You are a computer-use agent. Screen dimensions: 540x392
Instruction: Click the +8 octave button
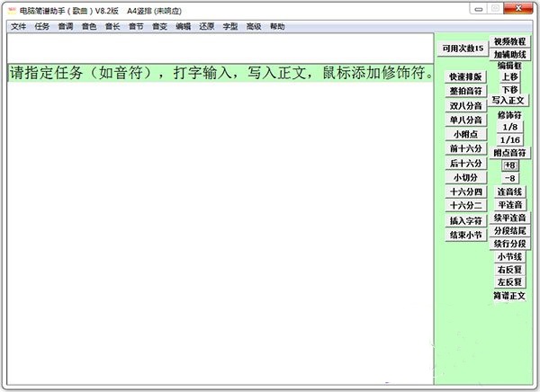point(509,165)
